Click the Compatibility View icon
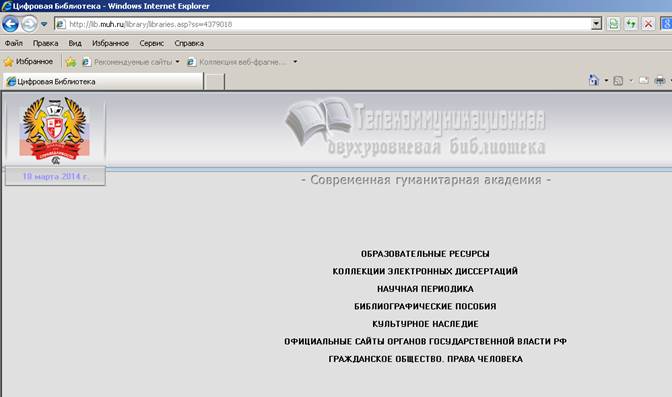This screenshot has height=397, width=672. [x=614, y=24]
